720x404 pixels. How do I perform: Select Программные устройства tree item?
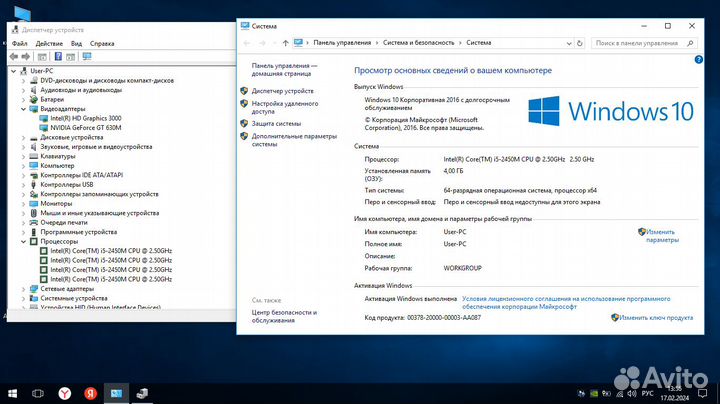coord(79,232)
